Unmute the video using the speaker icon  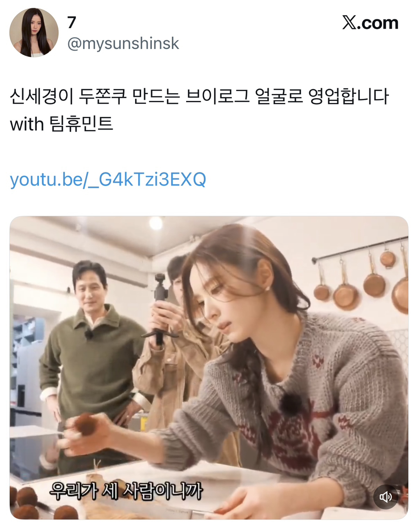pos(385,496)
